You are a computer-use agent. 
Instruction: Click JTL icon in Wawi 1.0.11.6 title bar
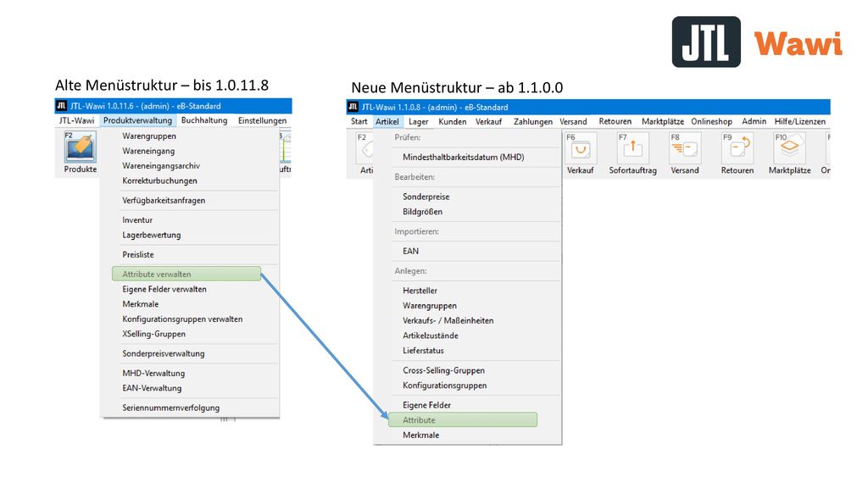pyautogui.click(x=61, y=106)
